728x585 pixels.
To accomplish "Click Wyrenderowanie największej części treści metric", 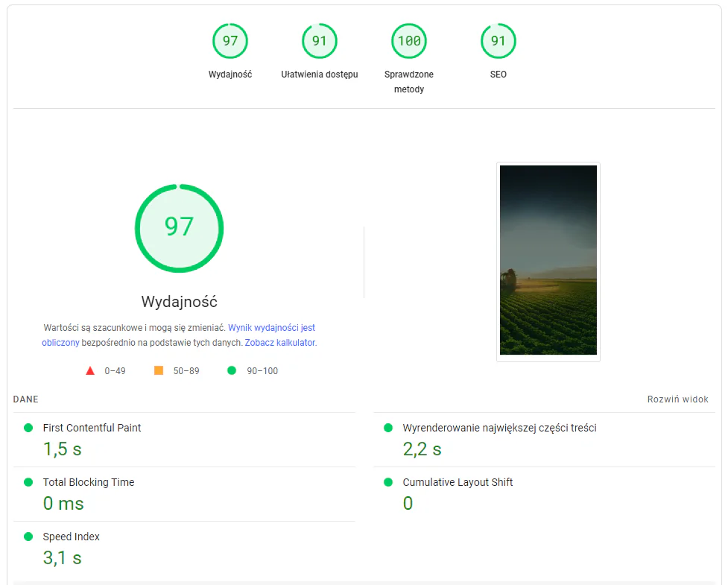I will (x=499, y=428).
